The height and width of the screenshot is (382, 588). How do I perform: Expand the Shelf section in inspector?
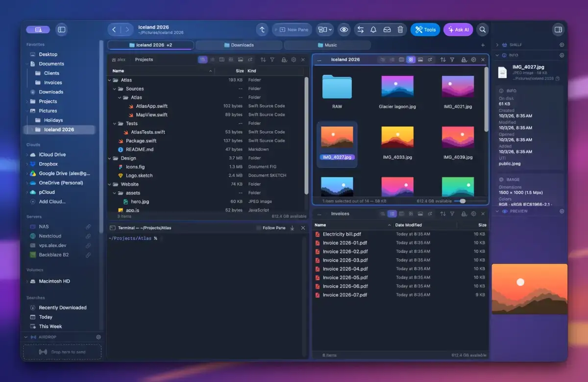click(497, 45)
